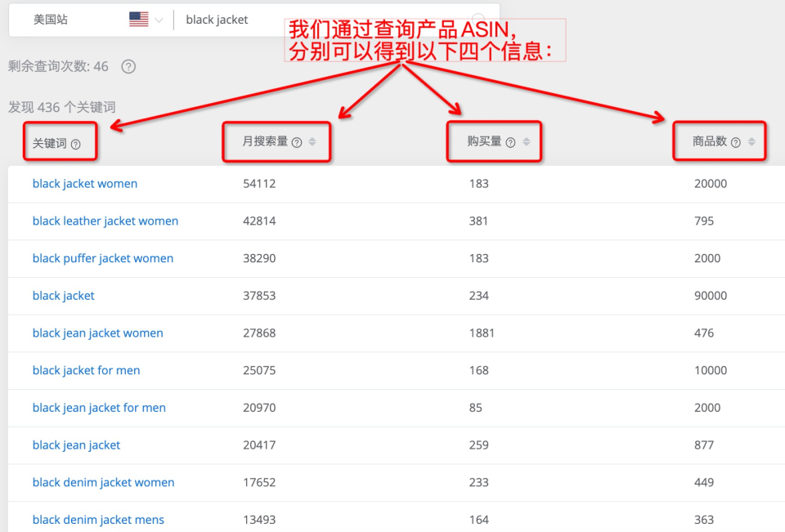The width and height of the screenshot is (785, 532).
Task: Click the help icon beside 剩余查询次数 counter
Action: click(128, 66)
